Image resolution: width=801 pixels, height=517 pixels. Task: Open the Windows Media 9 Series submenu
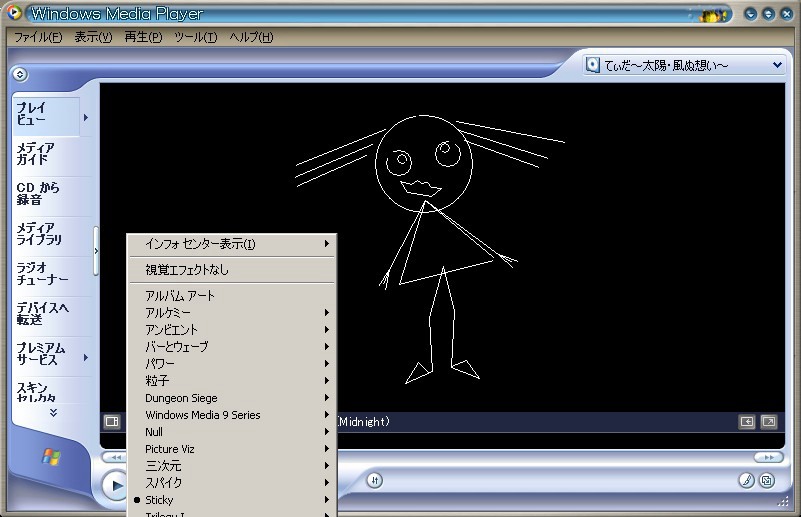232,415
